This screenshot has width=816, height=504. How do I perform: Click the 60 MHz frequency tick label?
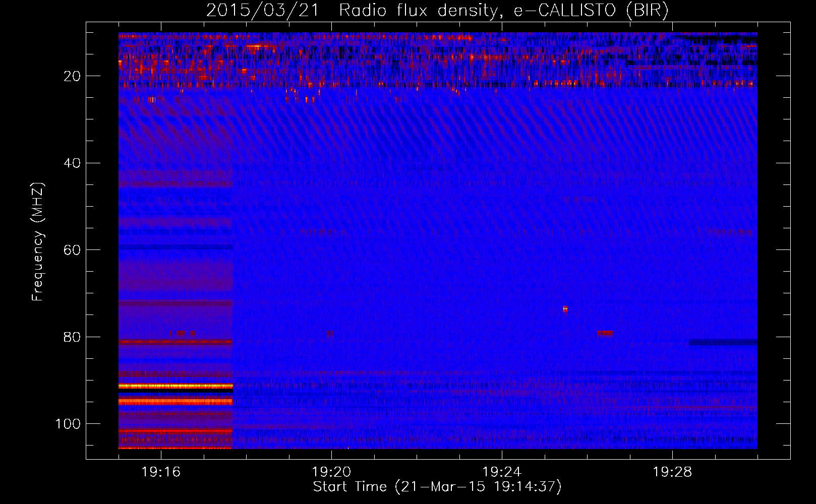coord(73,250)
